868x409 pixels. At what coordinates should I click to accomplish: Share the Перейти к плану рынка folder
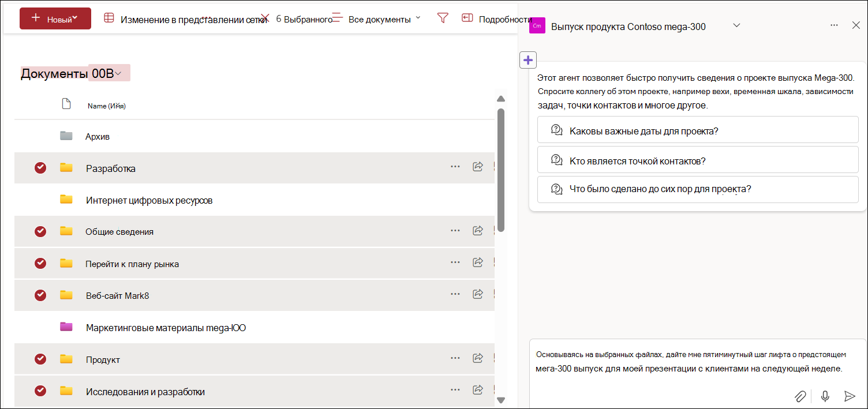(478, 262)
